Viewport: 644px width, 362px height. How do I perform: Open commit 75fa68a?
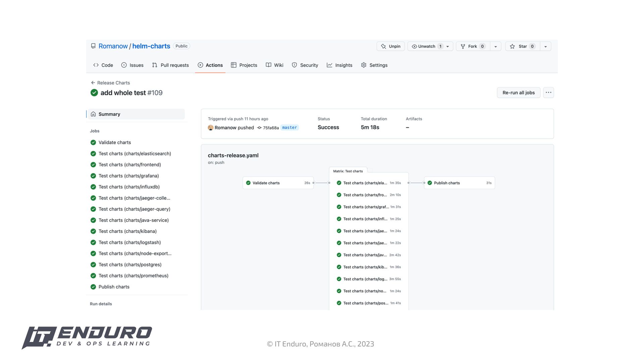[x=271, y=128]
